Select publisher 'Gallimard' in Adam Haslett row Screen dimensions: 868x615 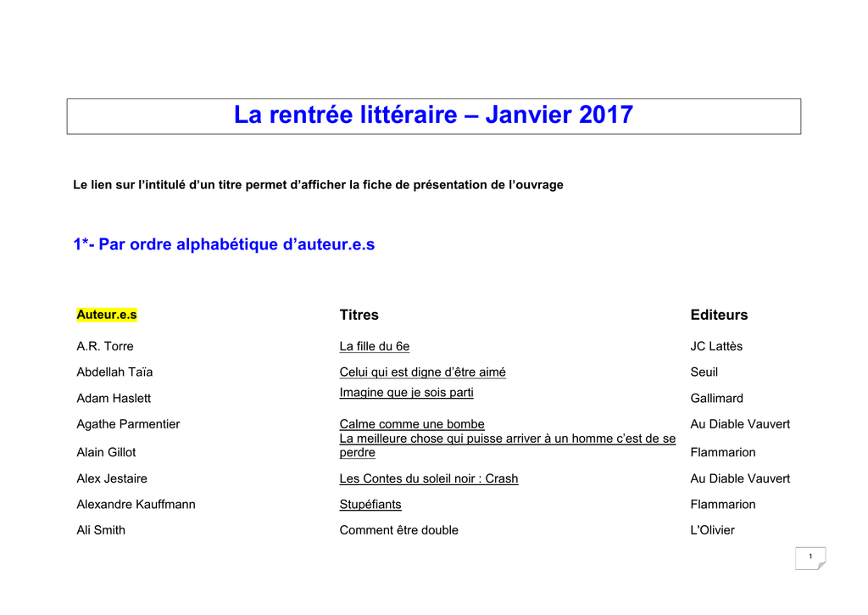point(716,398)
